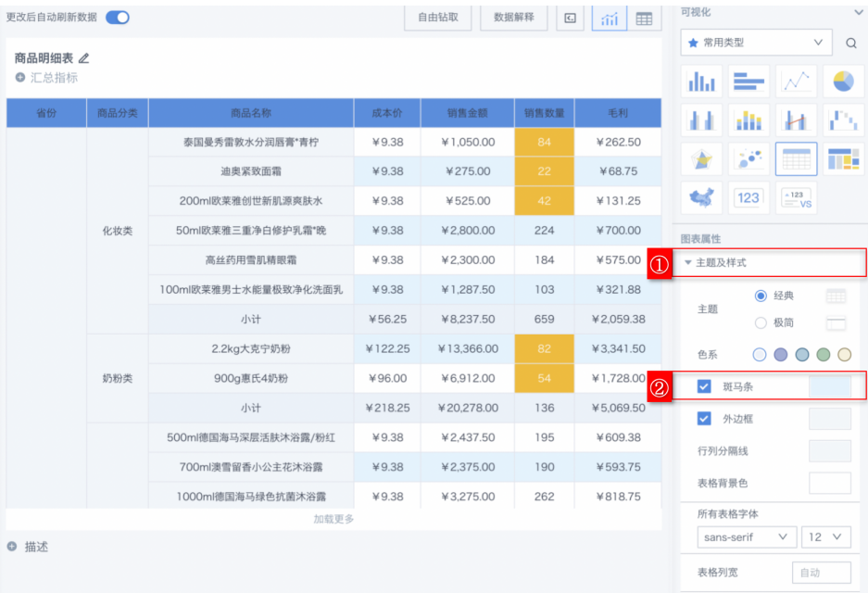Click the 数据解释 button
The height and width of the screenshot is (593, 868).
pyautogui.click(x=514, y=17)
